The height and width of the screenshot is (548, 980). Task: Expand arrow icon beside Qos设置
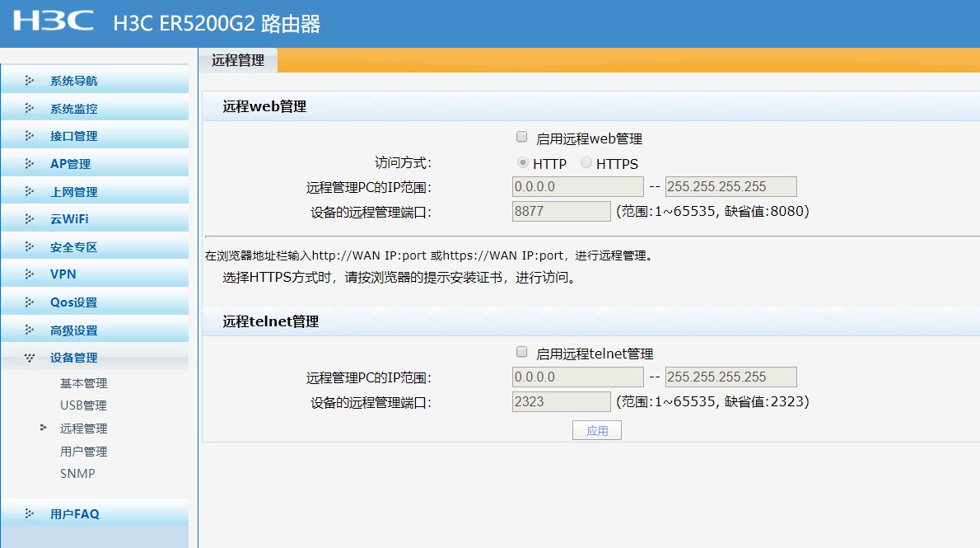click(x=30, y=302)
